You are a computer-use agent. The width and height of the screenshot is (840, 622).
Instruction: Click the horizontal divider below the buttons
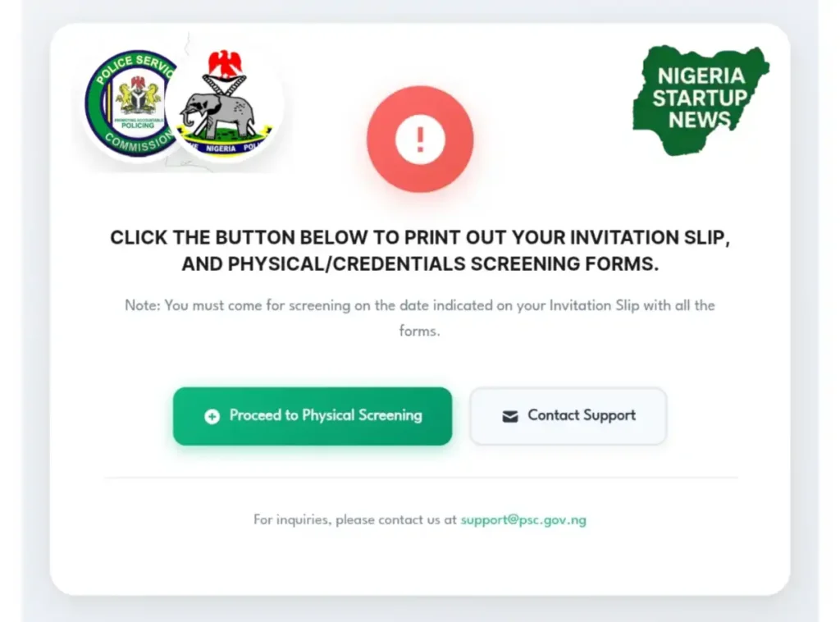coord(421,477)
